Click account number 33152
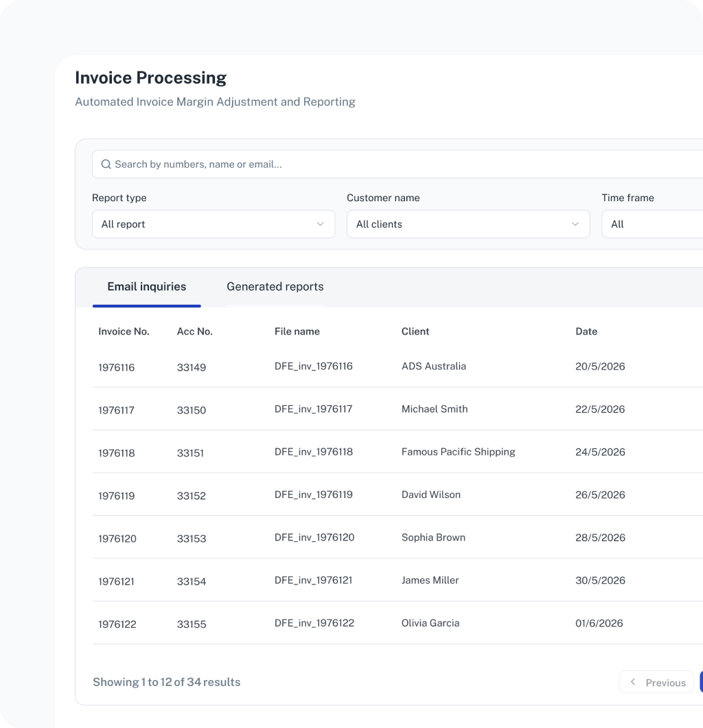 192,496
